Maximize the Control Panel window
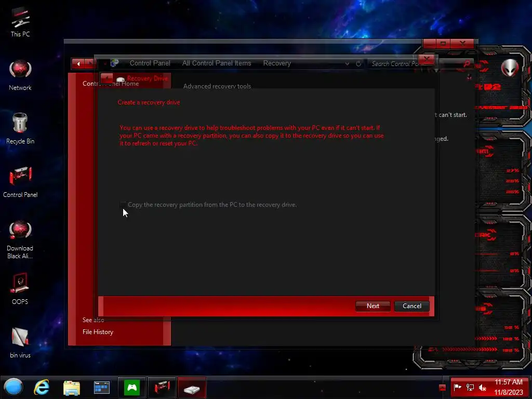532x399 pixels. tap(443, 44)
